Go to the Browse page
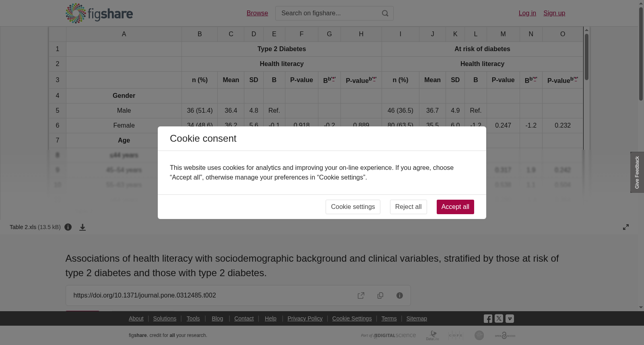The height and width of the screenshot is (345, 644). (257, 13)
